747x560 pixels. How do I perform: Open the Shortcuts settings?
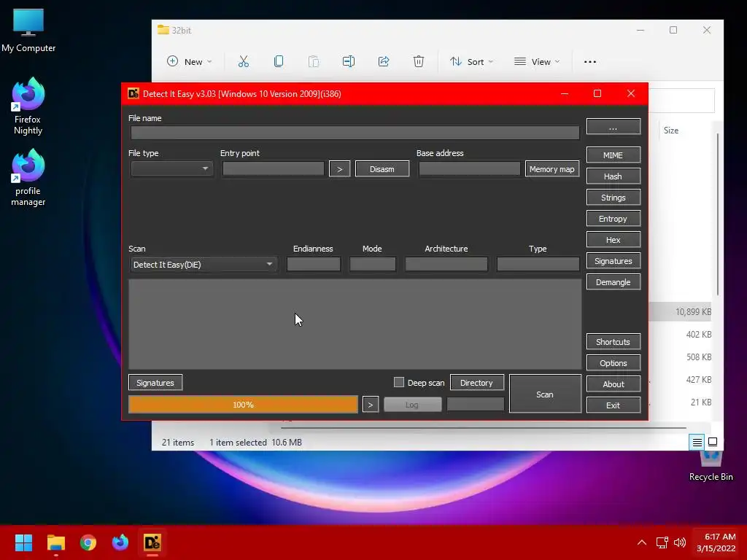tap(613, 342)
